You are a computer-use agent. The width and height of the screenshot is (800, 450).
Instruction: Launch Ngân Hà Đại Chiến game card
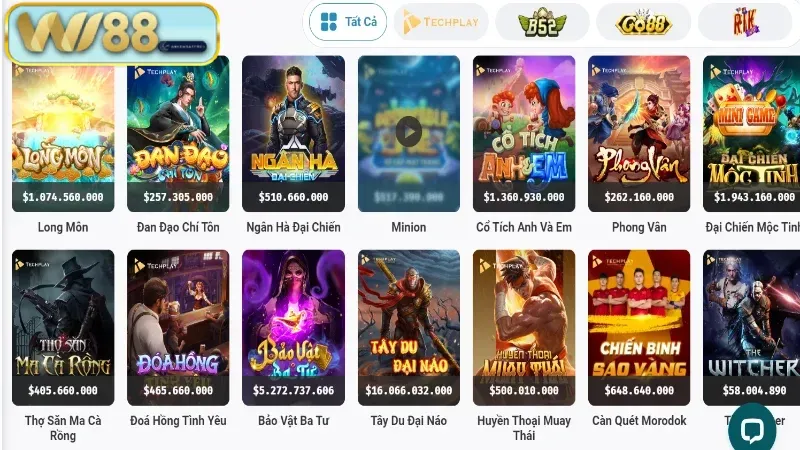[293, 134]
